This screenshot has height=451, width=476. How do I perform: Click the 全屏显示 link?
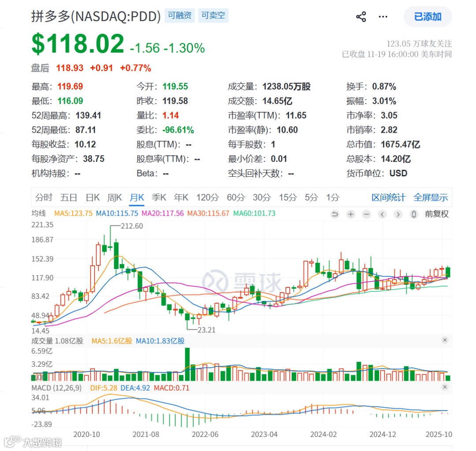431,198
